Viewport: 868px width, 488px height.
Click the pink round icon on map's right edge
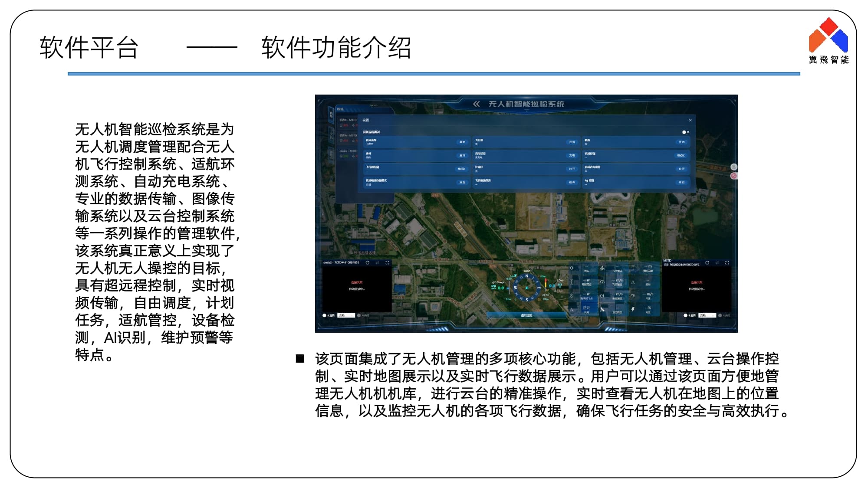pyautogui.click(x=734, y=176)
